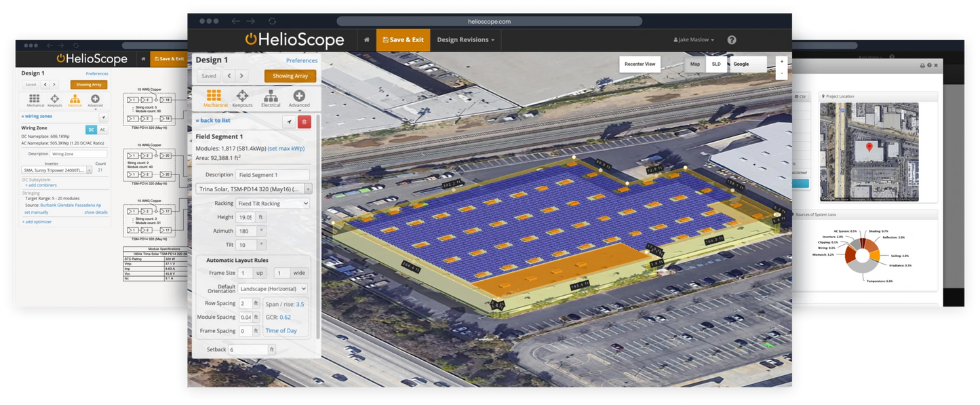
Task: Open the SMA Sunny Tripower inverter dropdown
Action: pyautogui.click(x=57, y=170)
